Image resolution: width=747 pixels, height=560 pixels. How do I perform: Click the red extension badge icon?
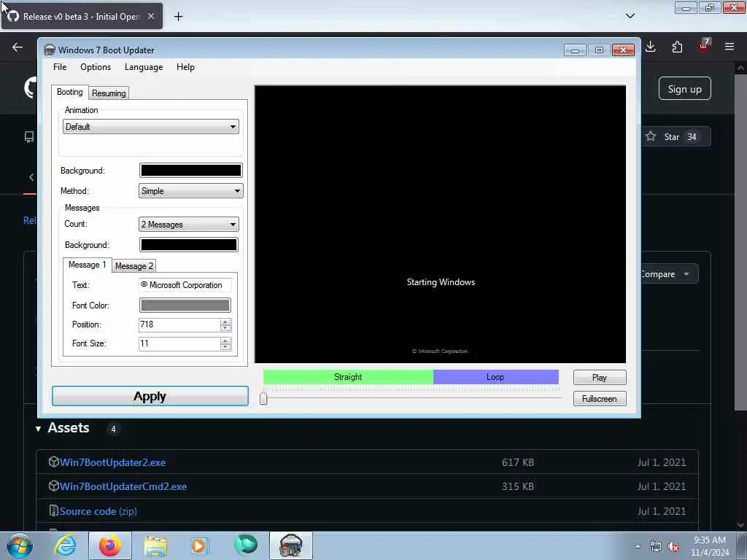tap(704, 46)
